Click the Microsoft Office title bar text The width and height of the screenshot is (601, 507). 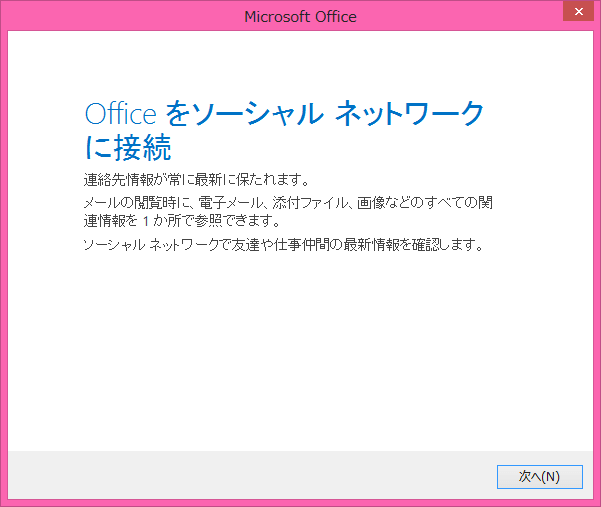pyautogui.click(x=300, y=16)
